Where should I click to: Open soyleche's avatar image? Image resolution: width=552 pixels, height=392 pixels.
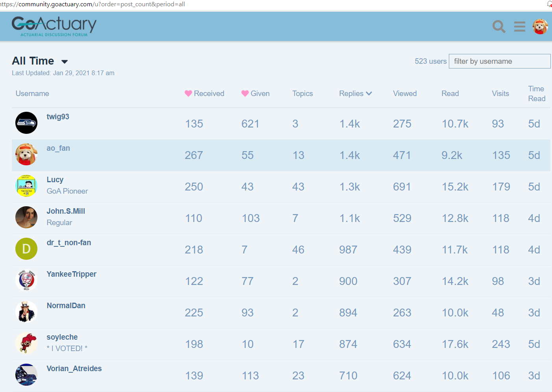click(x=26, y=343)
